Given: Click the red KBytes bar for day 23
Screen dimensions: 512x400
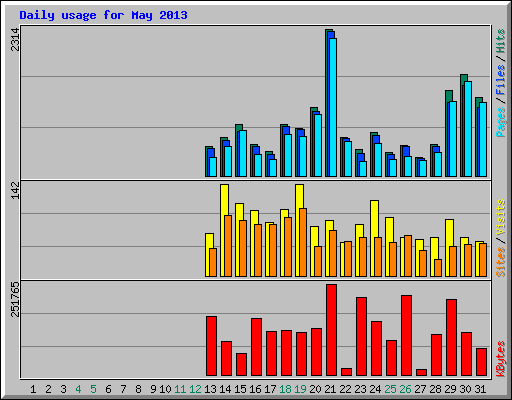Looking at the screenshot, I should (361, 337).
